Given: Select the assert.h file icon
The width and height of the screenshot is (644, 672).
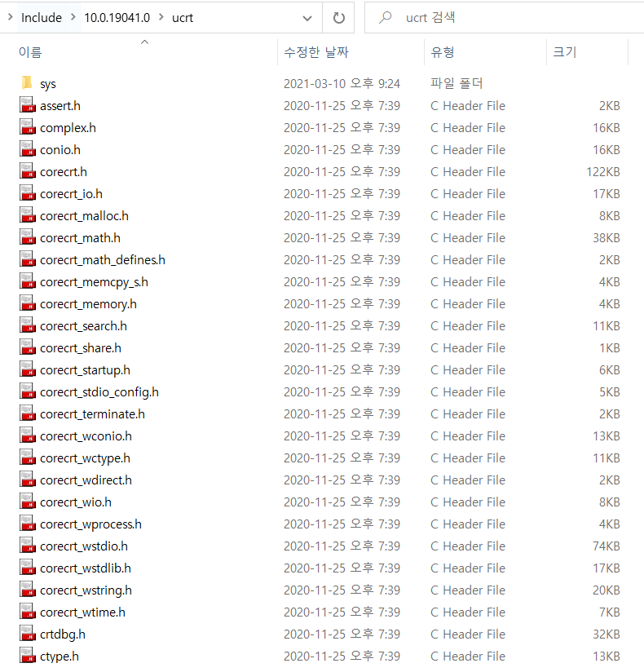Looking at the screenshot, I should tap(28, 105).
